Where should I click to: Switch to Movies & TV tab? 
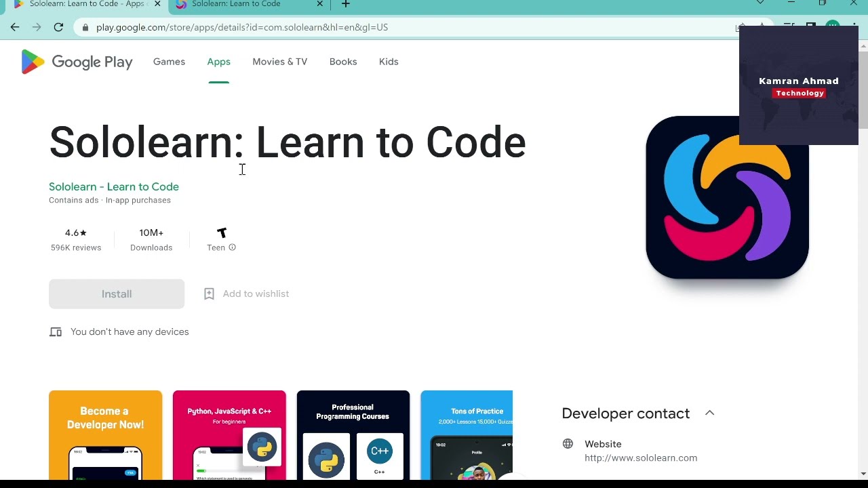[279, 62]
